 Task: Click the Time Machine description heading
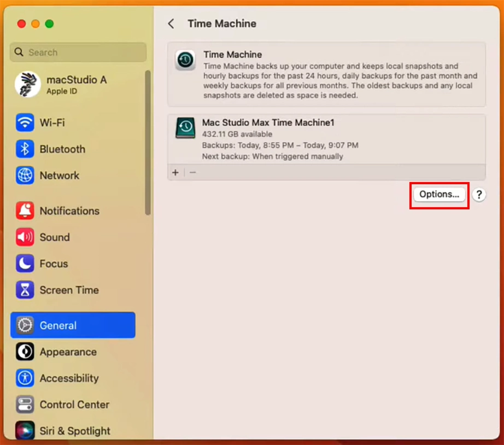coord(233,54)
